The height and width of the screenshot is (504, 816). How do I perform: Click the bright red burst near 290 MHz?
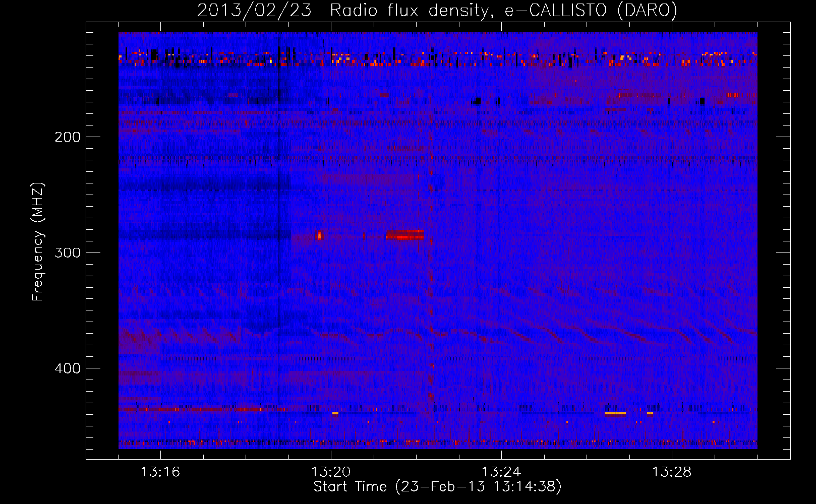coord(405,234)
